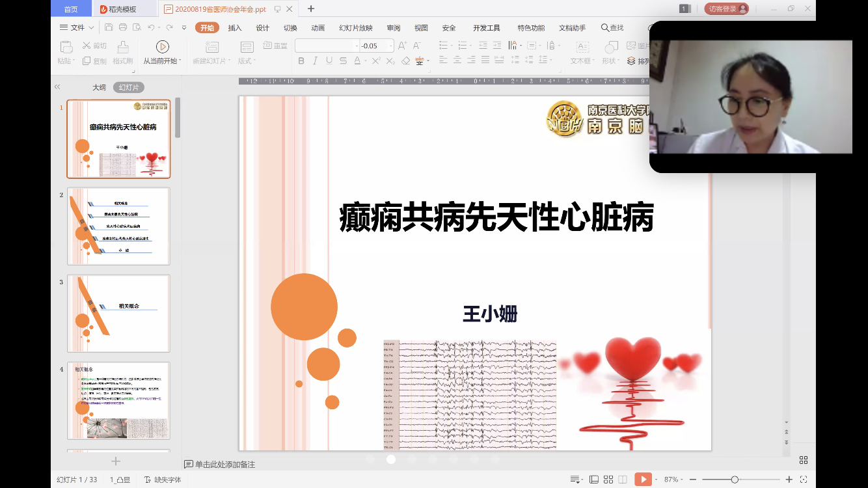Click the fit slide to window icon

pos(804,480)
